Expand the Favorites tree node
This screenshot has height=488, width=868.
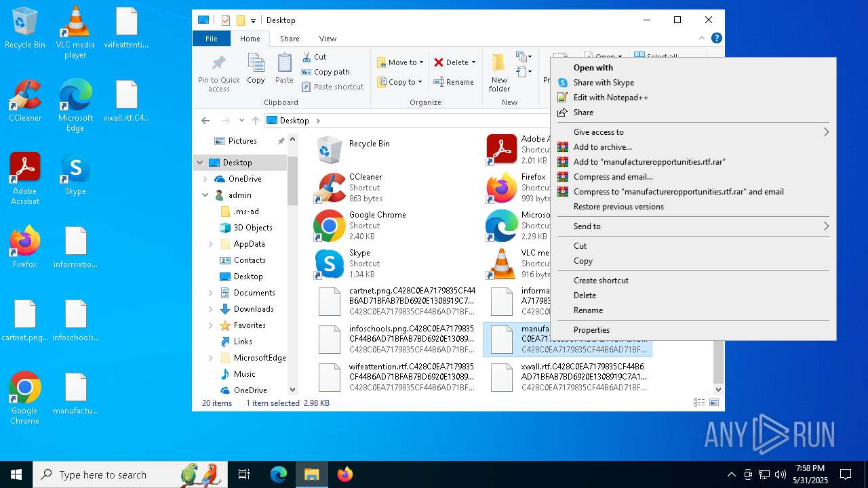[211, 325]
